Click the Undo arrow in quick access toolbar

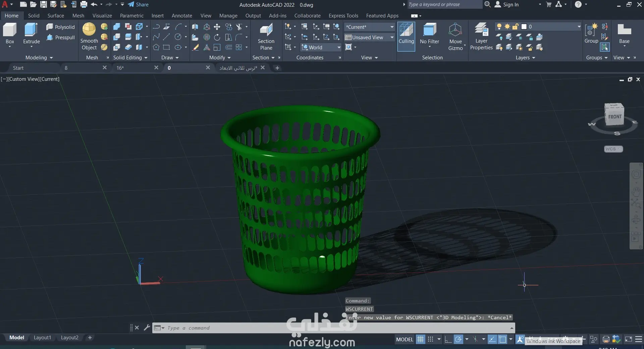tap(94, 5)
